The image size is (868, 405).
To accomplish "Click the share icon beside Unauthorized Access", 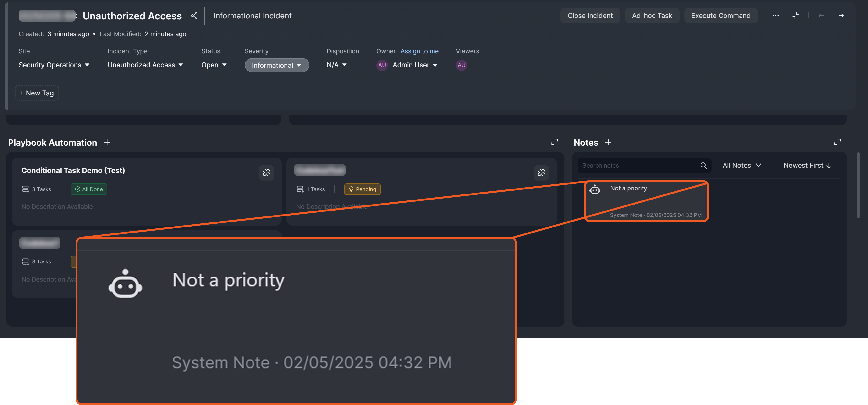I will click(x=194, y=16).
